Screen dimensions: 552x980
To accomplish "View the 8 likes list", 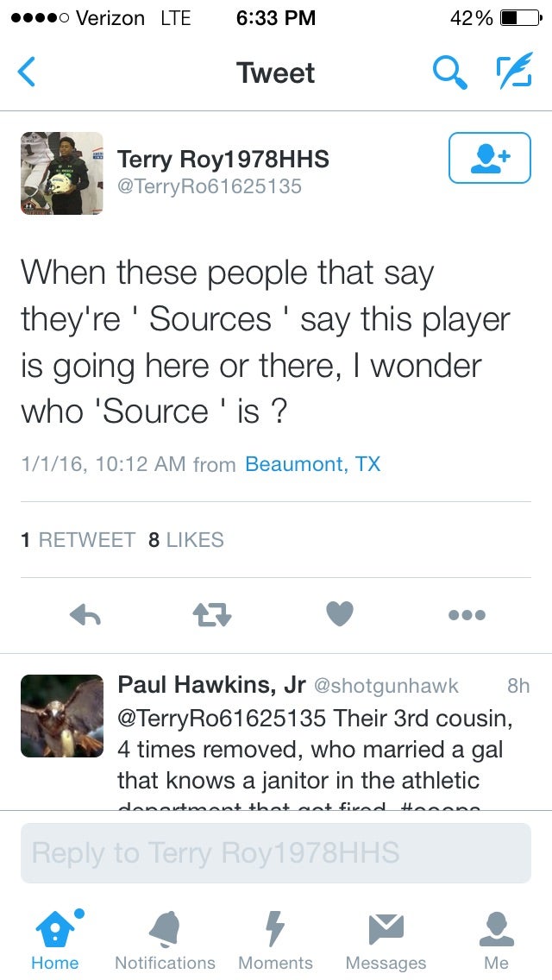I will (x=185, y=540).
